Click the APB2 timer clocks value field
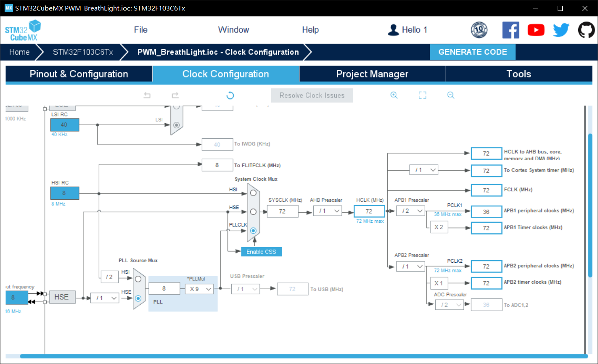 click(x=487, y=283)
